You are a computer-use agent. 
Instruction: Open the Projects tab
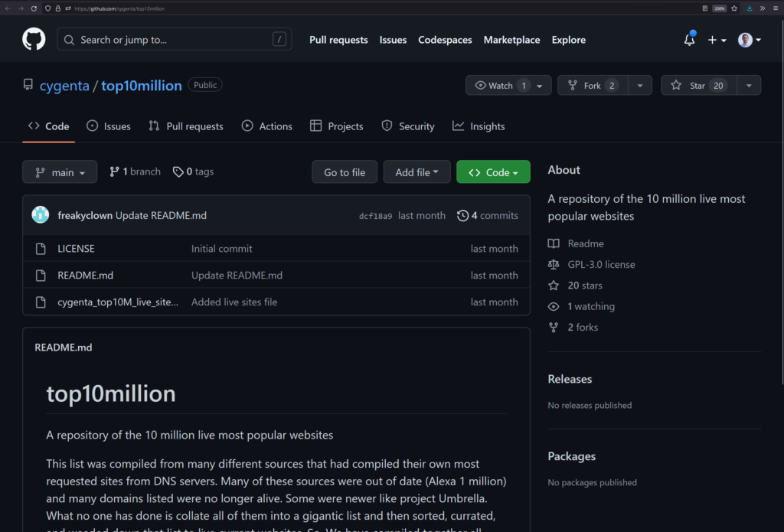[x=337, y=126]
